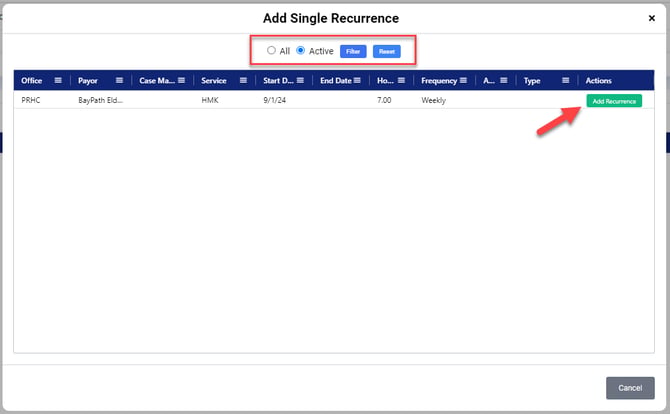Click the Type column menu icon
Screen dimensions: 670x414
(x=565, y=81)
